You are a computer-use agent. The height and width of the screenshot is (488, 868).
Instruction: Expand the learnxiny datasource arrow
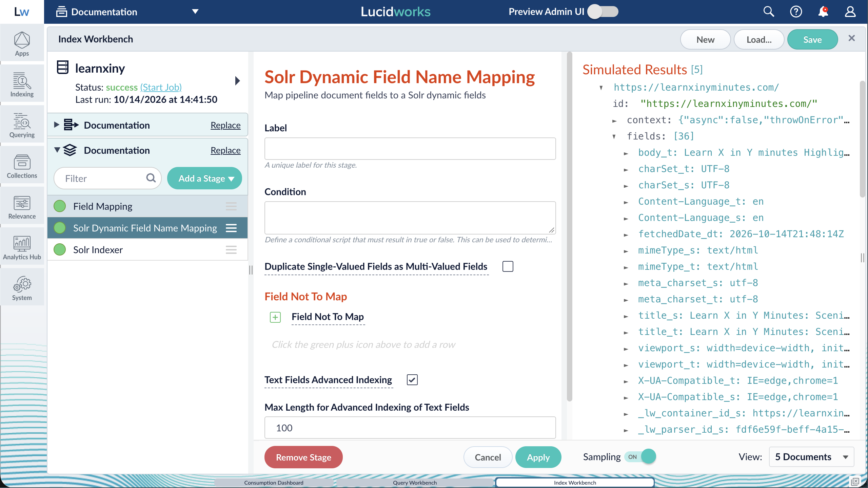237,81
